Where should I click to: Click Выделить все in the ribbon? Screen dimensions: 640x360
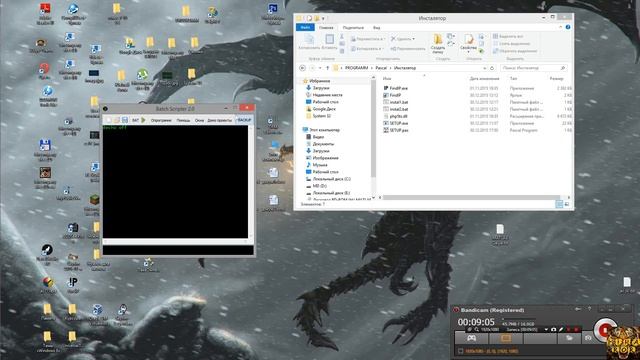pyautogui.click(x=508, y=36)
